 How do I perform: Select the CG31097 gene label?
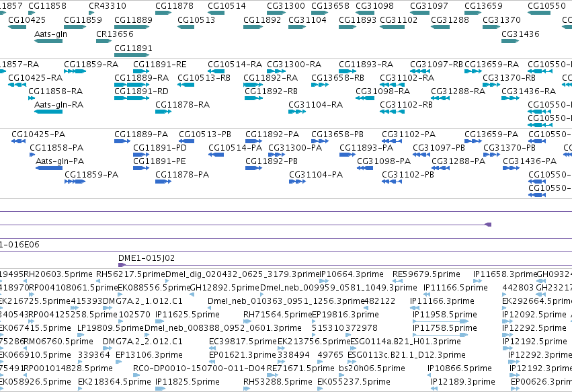429,6
